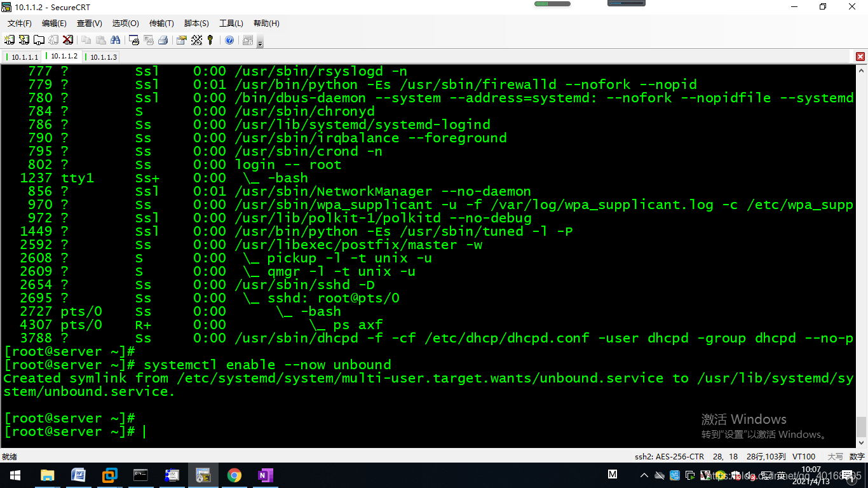Open VMware Workstation from the taskbar

click(109, 475)
